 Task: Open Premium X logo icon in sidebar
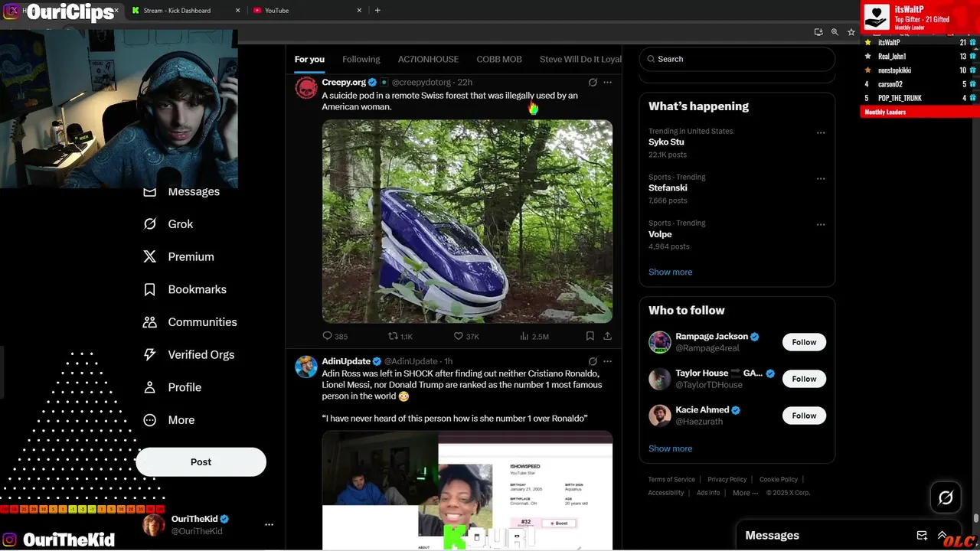[x=150, y=257]
